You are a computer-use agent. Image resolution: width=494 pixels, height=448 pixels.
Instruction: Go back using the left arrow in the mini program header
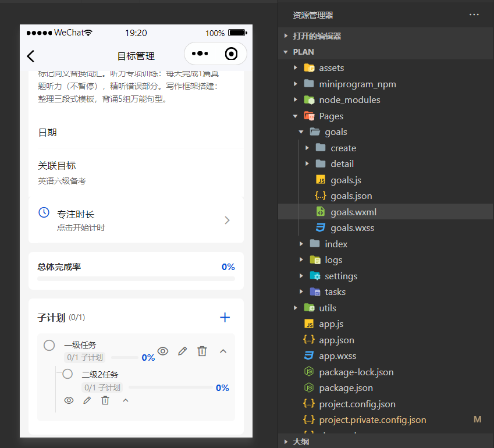click(x=31, y=56)
